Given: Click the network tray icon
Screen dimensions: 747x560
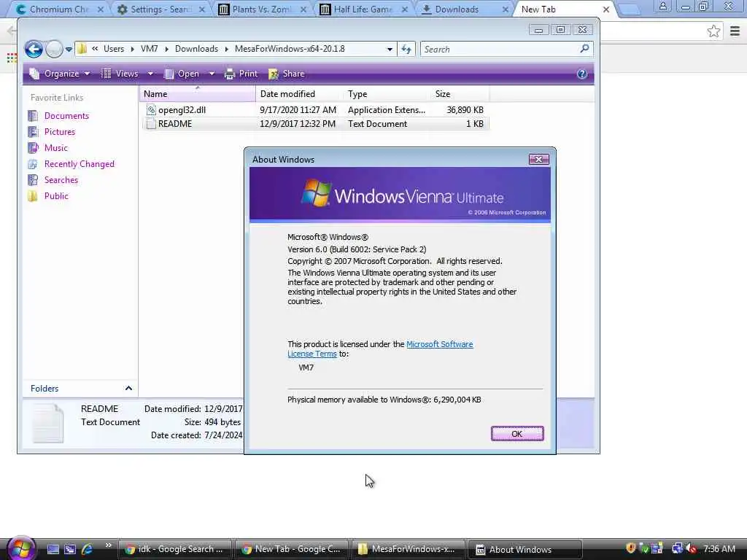Looking at the screenshot, I should point(677,548).
